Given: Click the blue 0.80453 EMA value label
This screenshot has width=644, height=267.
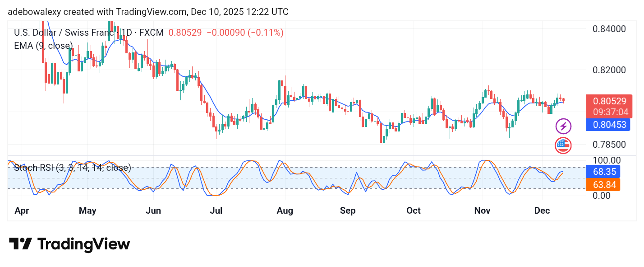Looking at the screenshot, I should [x=608, y=125].
